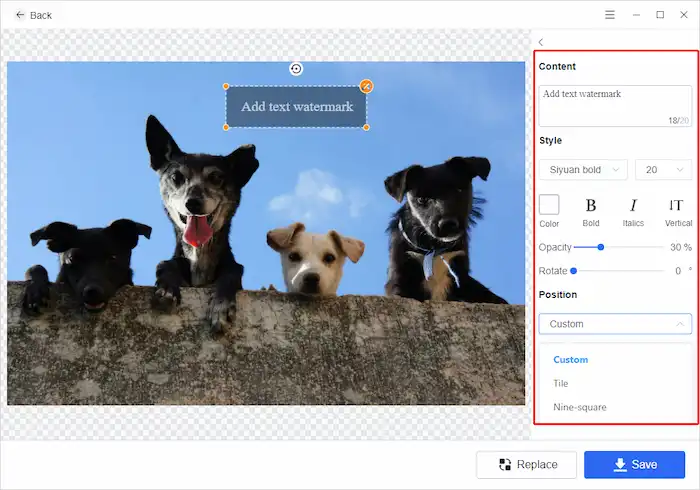The image size is (700, 490).
Task: Open the Siyuan bold font dropdown
Action: (x=583, y=170)
